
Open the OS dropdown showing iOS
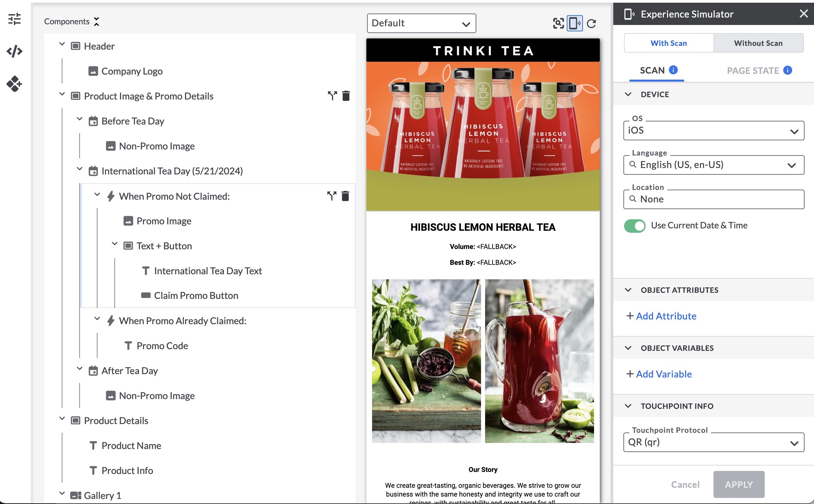pyautogui.click(x=713, y=131)
